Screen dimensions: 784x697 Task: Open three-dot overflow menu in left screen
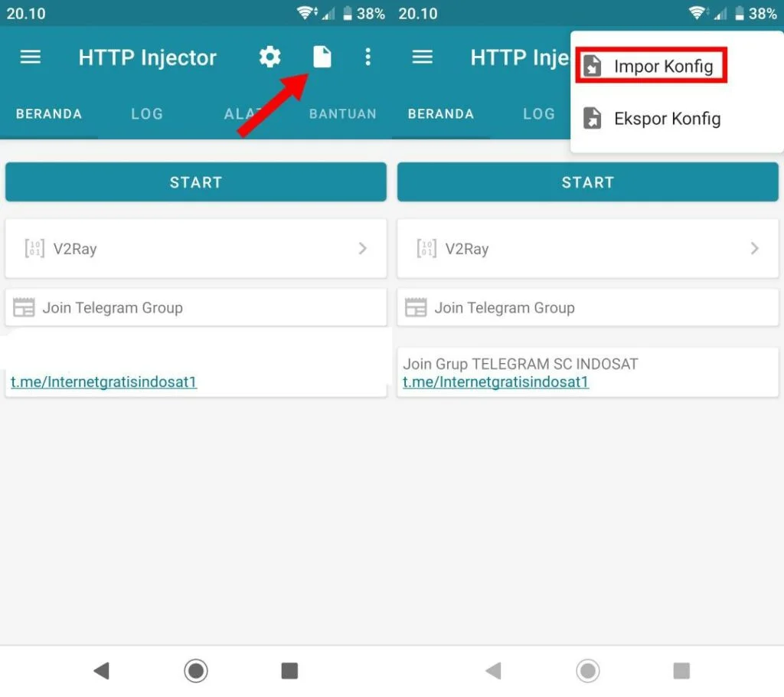point(368,57)
